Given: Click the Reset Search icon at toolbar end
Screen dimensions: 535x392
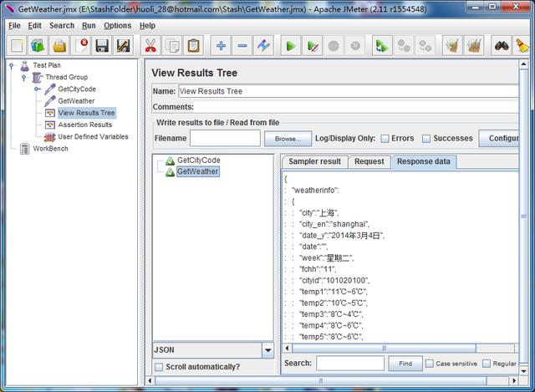Looking at the screenshot, I should click(522, 45).
